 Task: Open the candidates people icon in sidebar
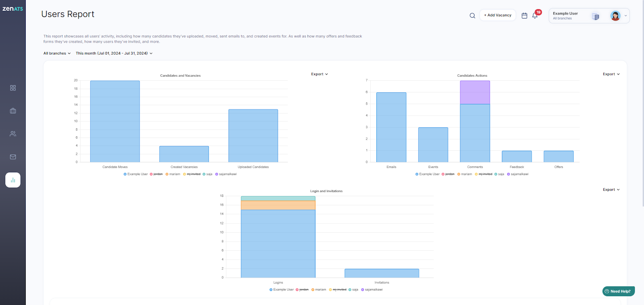tap(13, 134)
